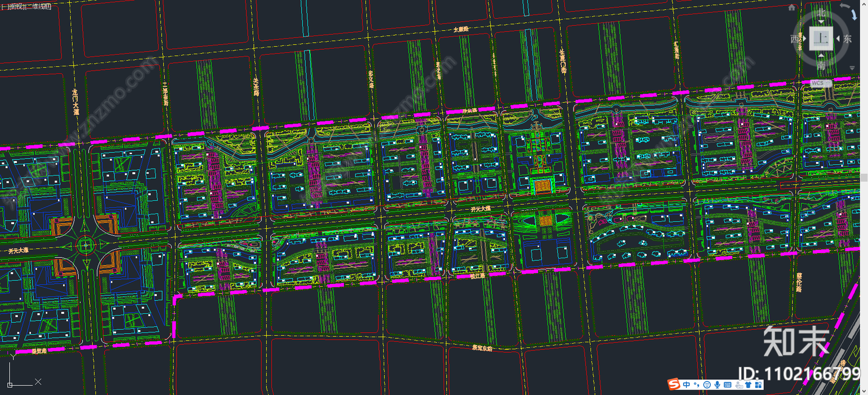This screenshot has height=395, width=868.
Task: Click the 开元大道 label near roundabout
Action: pyautogui.click(x=18, y=251)
